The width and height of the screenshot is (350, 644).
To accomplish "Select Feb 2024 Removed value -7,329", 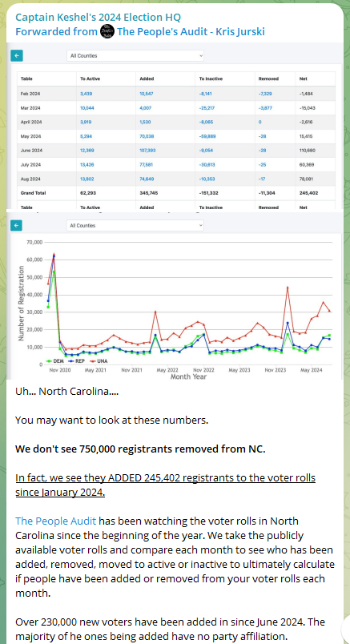I will tap(265, 94).
